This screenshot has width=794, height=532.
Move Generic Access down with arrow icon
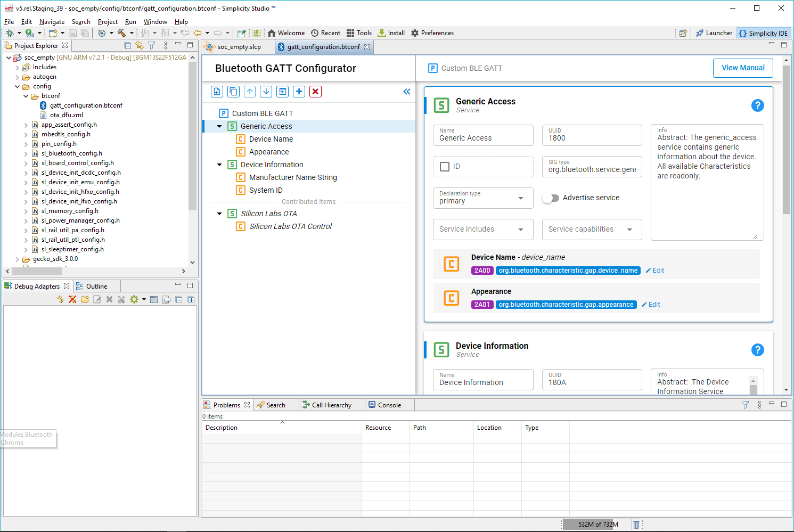point(266,92)
